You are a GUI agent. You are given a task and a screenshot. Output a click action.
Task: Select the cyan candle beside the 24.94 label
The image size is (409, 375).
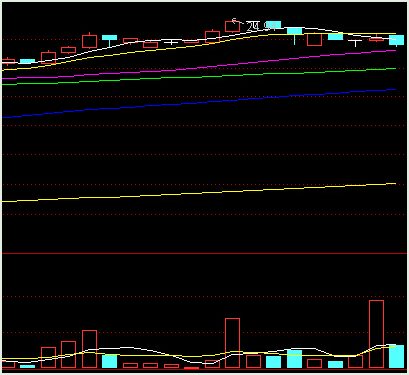tap(275, 24)
